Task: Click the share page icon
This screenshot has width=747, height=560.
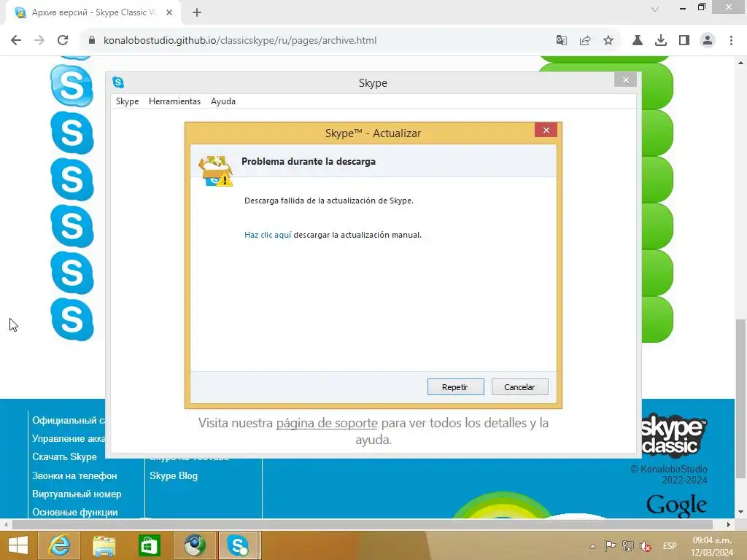Action: [585, 41]
